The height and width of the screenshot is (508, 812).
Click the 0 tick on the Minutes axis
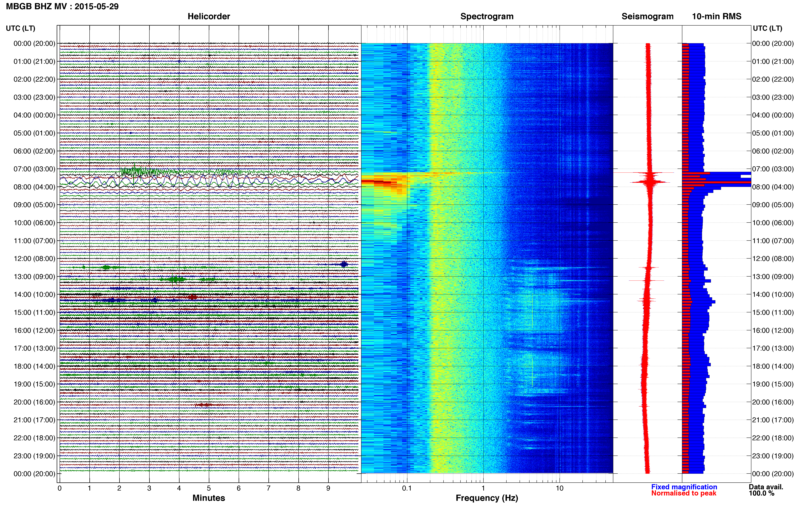pyautogui.click(x=60, y=488)
